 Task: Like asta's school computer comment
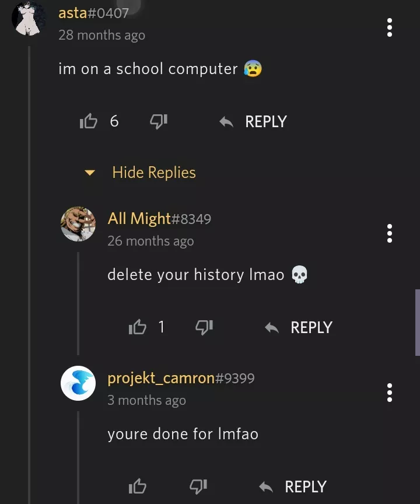pos(88,121)
